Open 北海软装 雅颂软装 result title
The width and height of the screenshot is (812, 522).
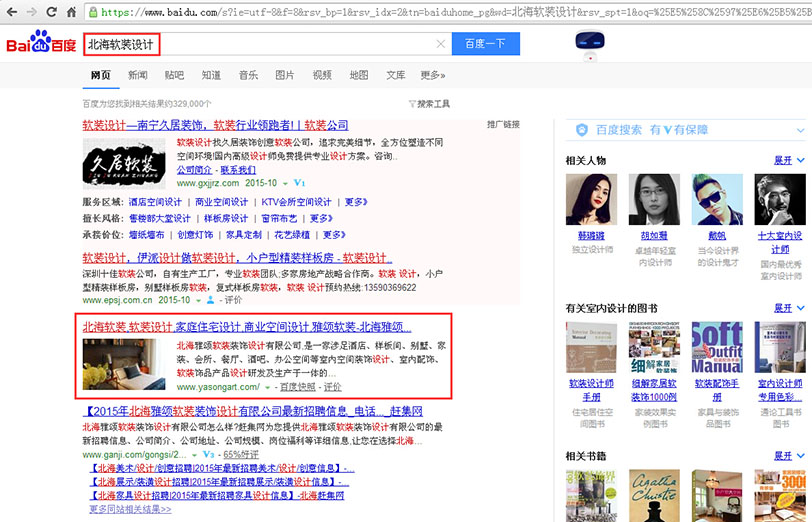point(247,327)
